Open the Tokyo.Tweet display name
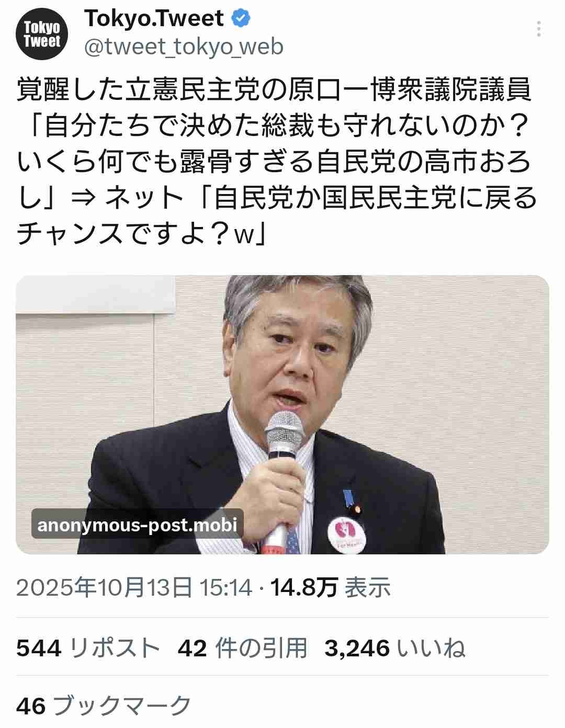Viewport: 565px width, 728px height. [154, 19]
